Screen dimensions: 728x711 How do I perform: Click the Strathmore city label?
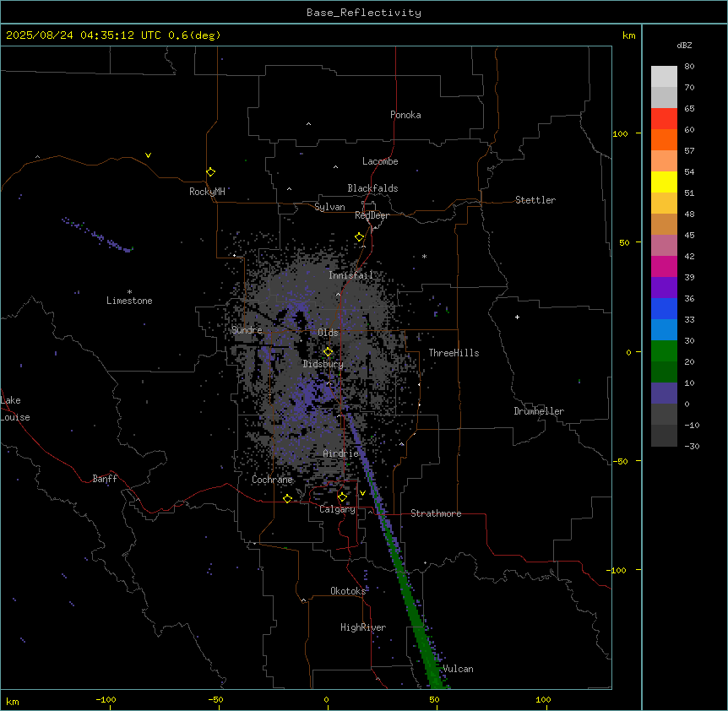point(436,513)
